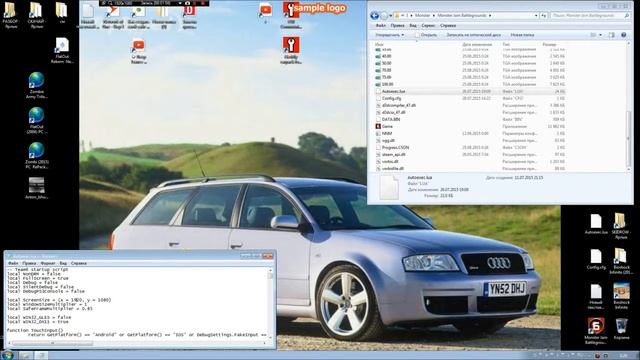Screen dimensions: 640x360
Task: Open Правка menu in the Notepad window
Action: 29,263
